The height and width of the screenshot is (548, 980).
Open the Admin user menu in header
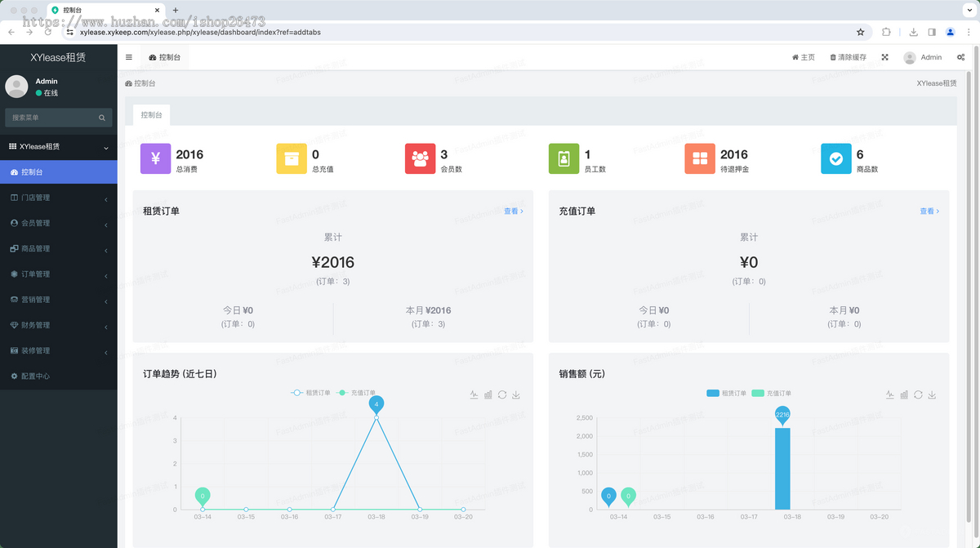coord(923,57)
